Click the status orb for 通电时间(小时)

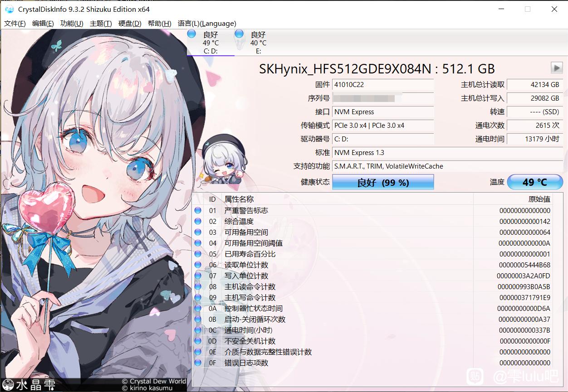click(x=198, y=330)
